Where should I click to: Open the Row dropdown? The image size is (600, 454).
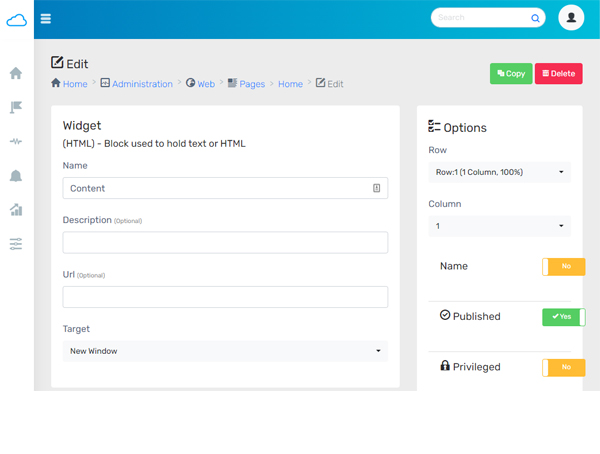(x=499, y=172)
